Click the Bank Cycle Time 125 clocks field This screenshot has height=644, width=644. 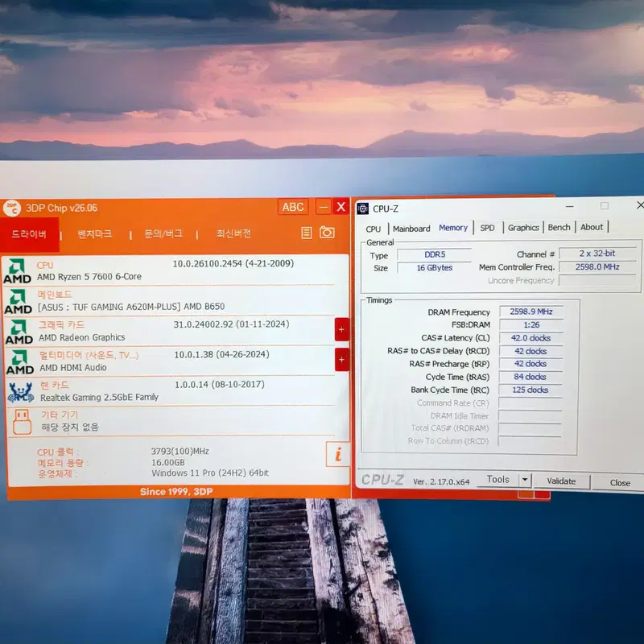tap(530, 390)
